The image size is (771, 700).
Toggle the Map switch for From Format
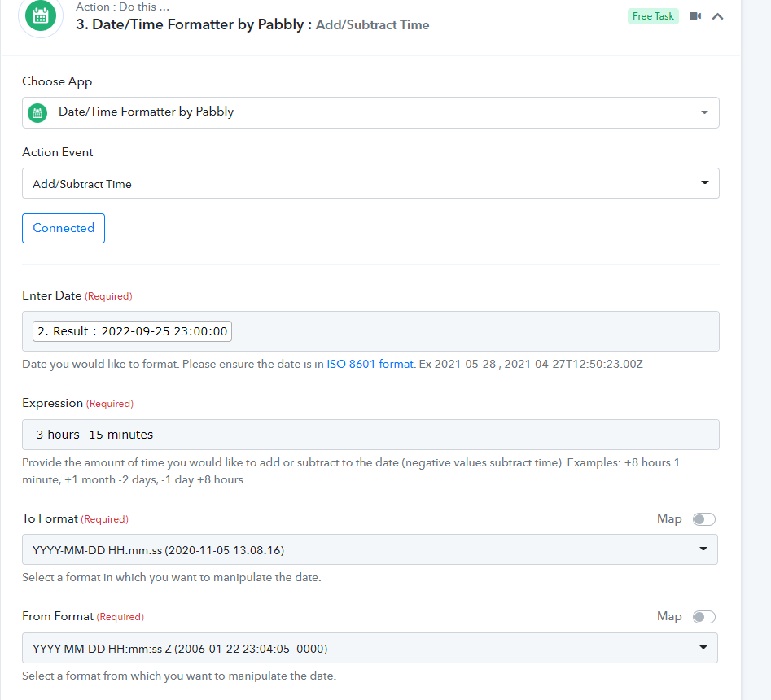coord(703,617)
